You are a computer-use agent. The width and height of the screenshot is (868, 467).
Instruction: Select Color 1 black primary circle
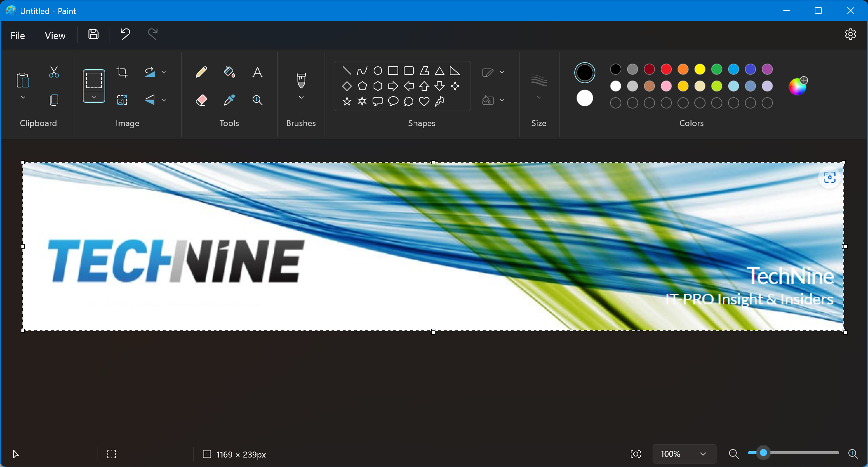coord(585,73)
